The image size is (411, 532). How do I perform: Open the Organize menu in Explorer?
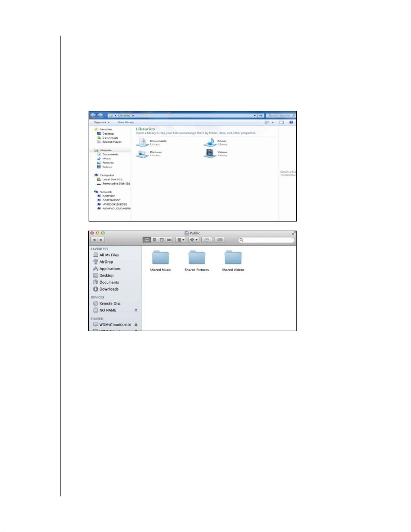click(x=102, y=122)
